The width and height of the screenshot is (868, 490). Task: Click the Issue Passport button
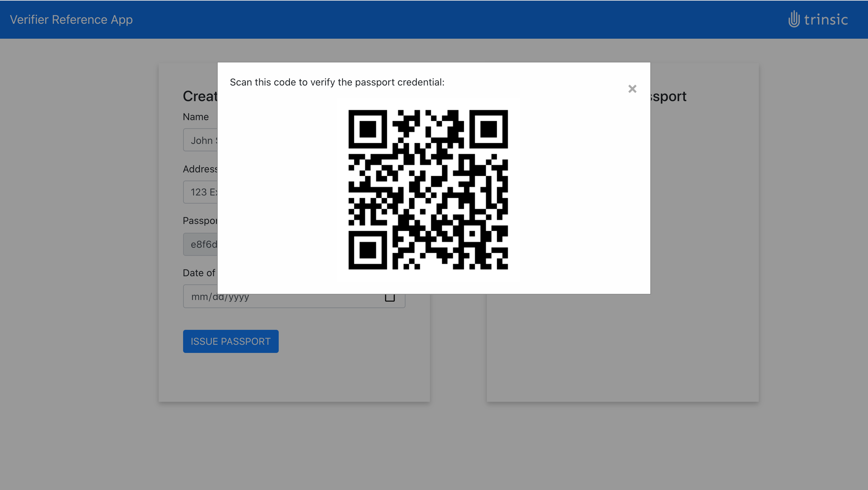pyautogui.click(x=231, y=341)
